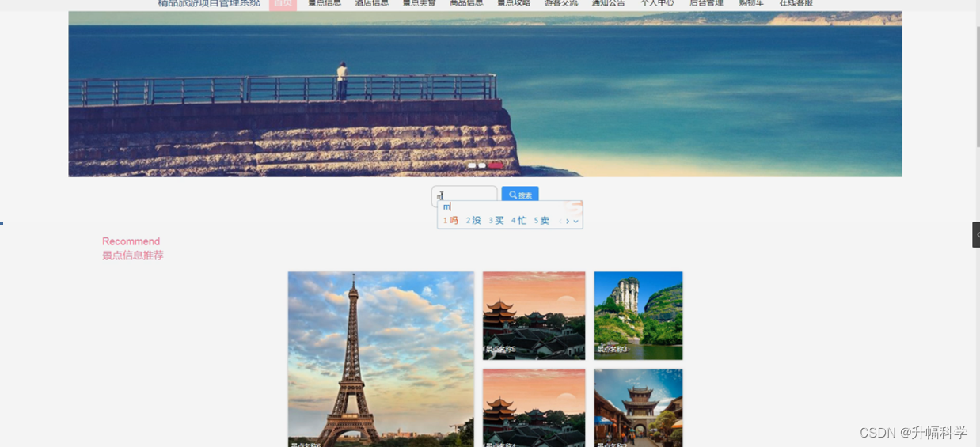Open 游客交流 navigation item
Screen dimensions: 980x447
(561, 3)
